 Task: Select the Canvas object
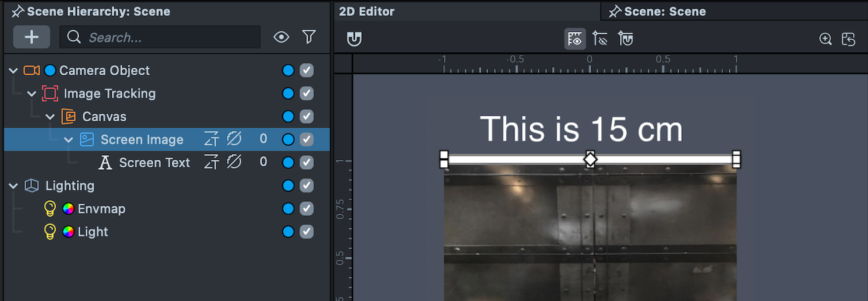click(x=167, y=117)
